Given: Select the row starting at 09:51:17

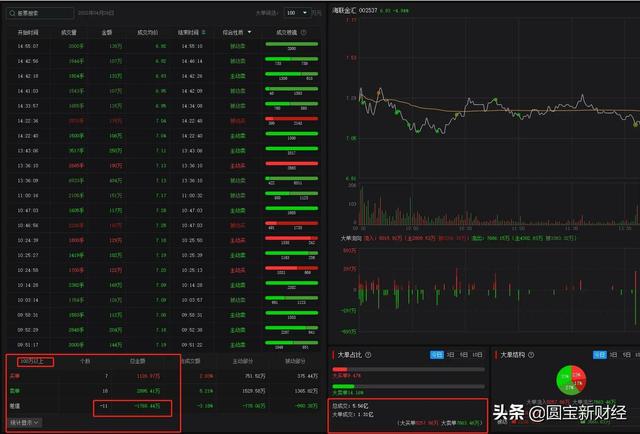Looking at the screenshot, I should (x=163, y=345).
